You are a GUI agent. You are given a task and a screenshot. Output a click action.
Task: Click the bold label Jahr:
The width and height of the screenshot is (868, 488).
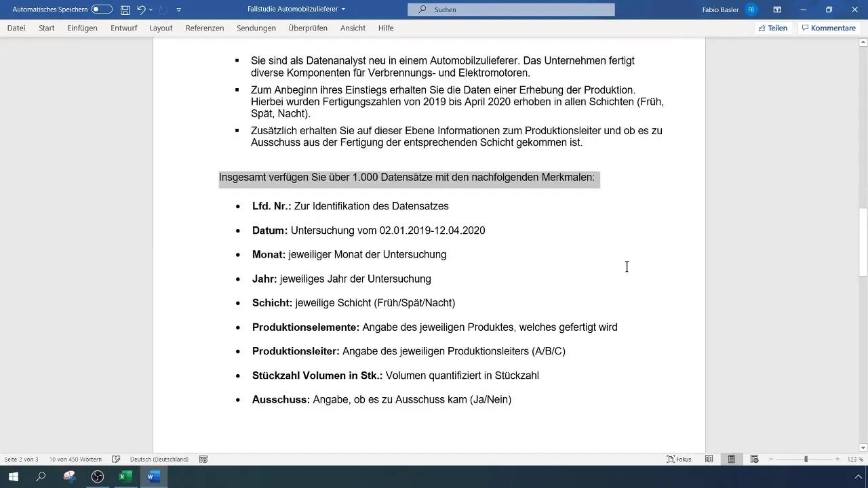[x=264, y=279]
